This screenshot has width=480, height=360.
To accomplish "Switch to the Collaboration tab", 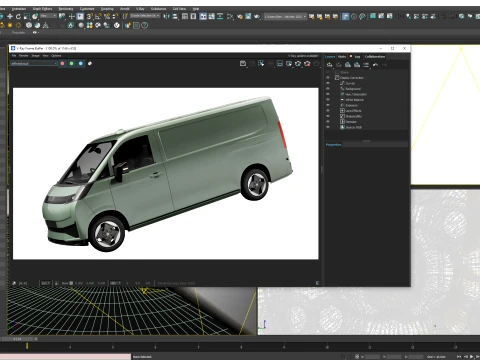I will (x=375, y=57).
